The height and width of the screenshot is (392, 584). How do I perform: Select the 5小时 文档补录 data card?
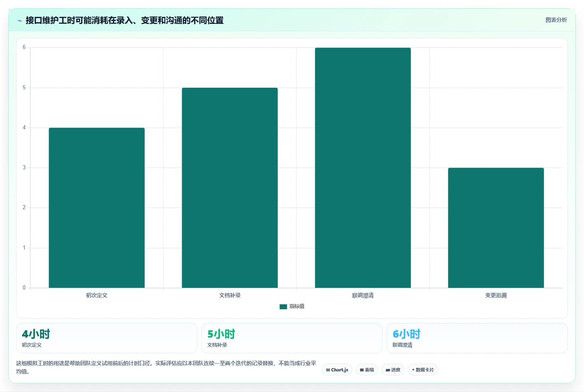pos(292,338)
